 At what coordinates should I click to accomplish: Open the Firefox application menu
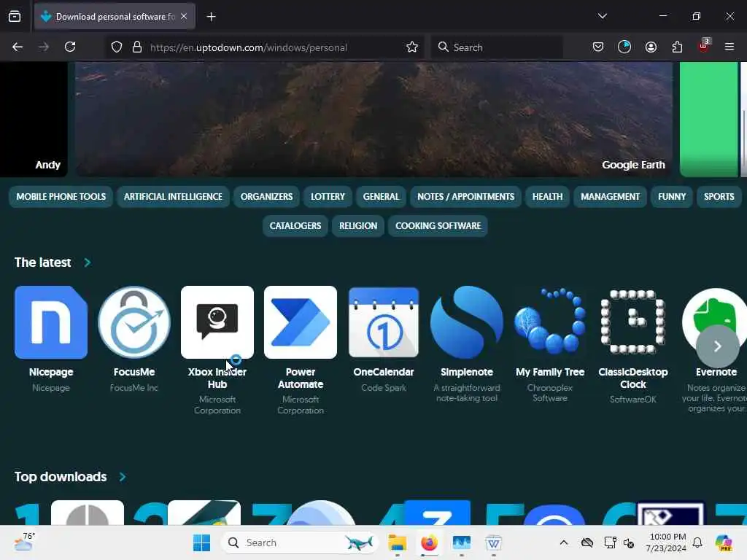pos(729,47)
